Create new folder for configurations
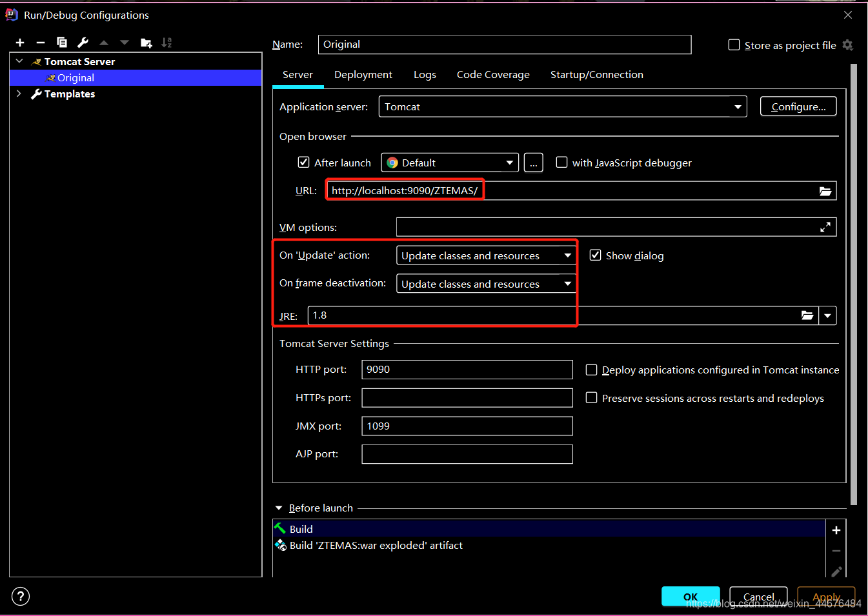 146,43
